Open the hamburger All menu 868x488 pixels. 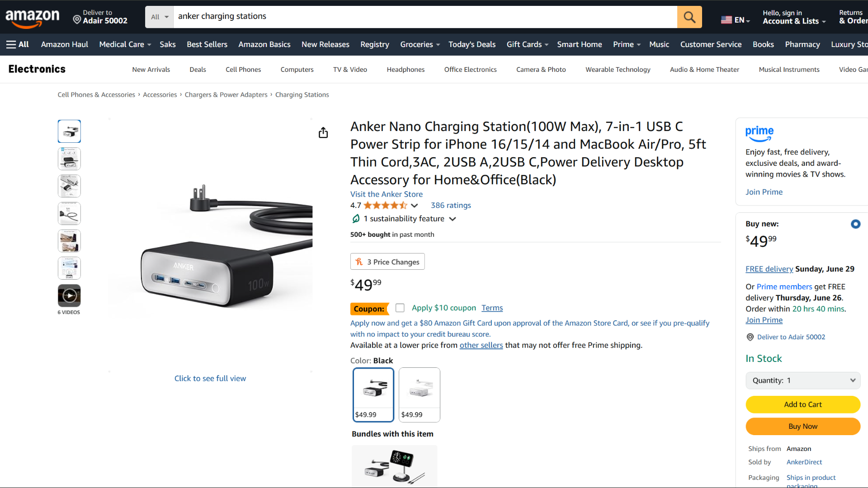(18, 44)
